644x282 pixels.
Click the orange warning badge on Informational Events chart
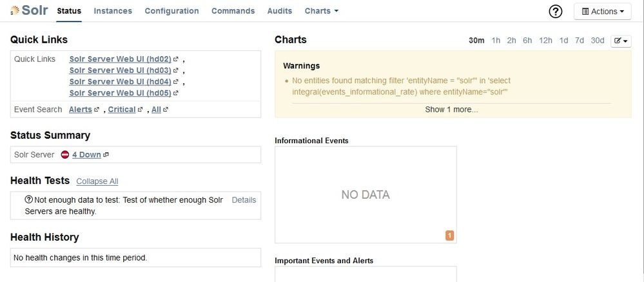tap(449, 236)
